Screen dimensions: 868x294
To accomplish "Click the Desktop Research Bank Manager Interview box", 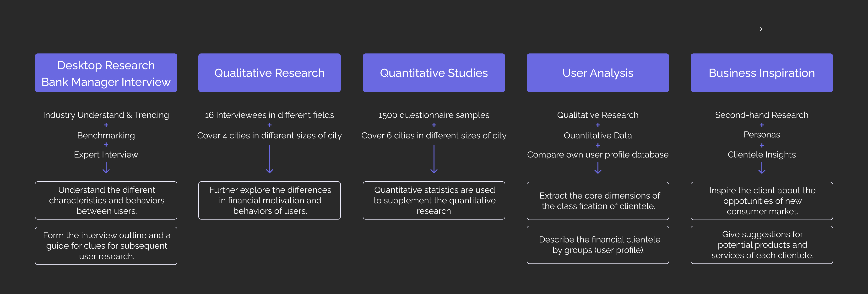I will click(106, 73).
